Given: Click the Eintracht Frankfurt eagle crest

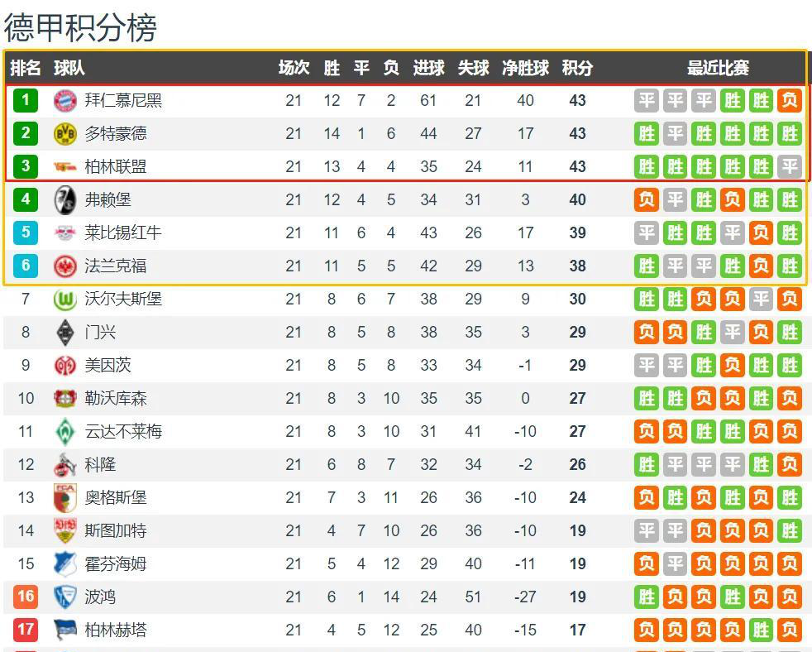Looking at the screenshot, I should (x=64, y=266).
